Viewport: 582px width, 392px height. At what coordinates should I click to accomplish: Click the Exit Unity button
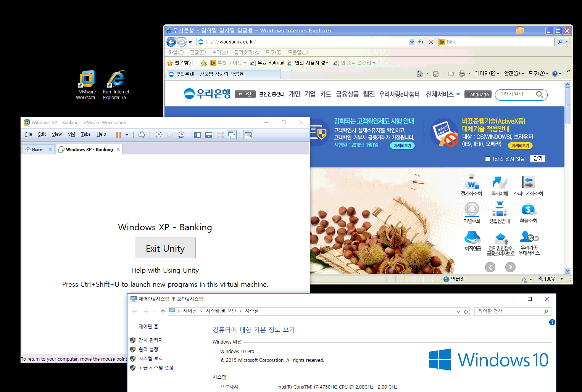[165, 248]
